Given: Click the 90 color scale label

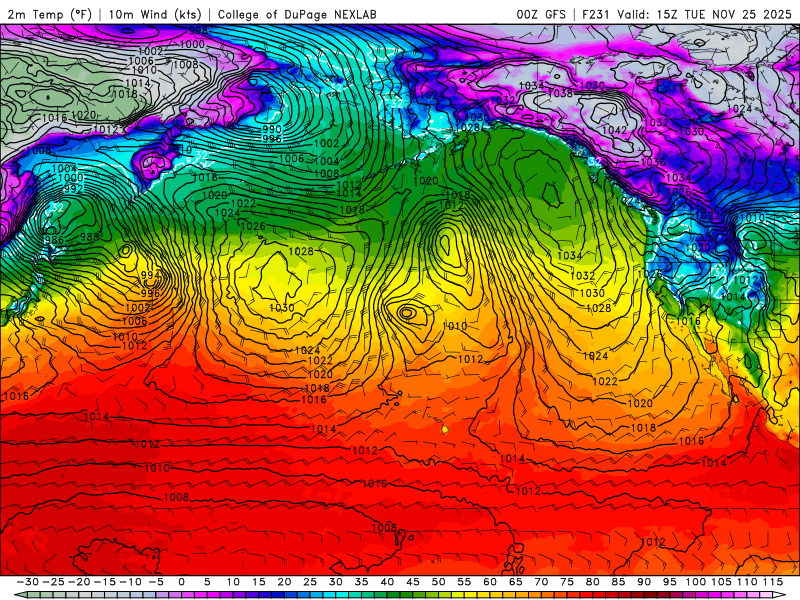Looking at the screenshot, I should (x=644, y=582).
